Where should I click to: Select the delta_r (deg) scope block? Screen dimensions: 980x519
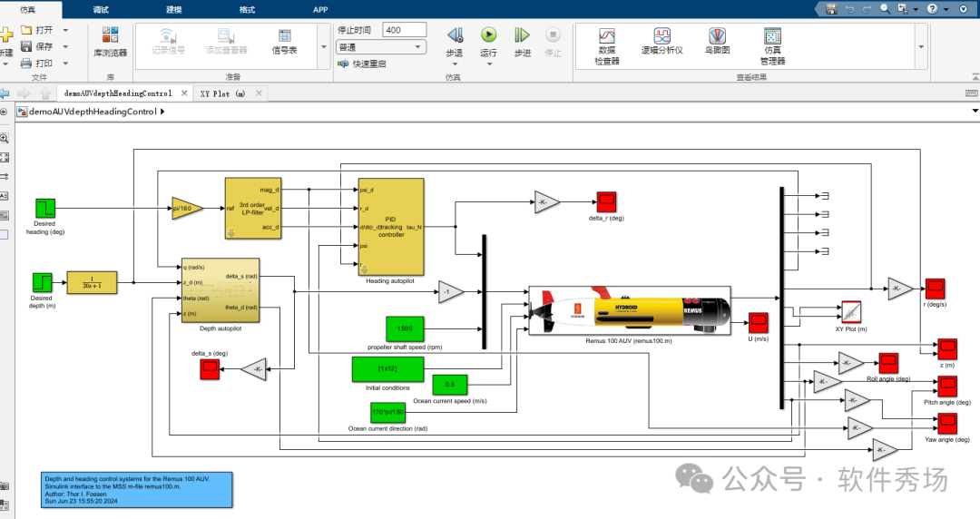606,202
